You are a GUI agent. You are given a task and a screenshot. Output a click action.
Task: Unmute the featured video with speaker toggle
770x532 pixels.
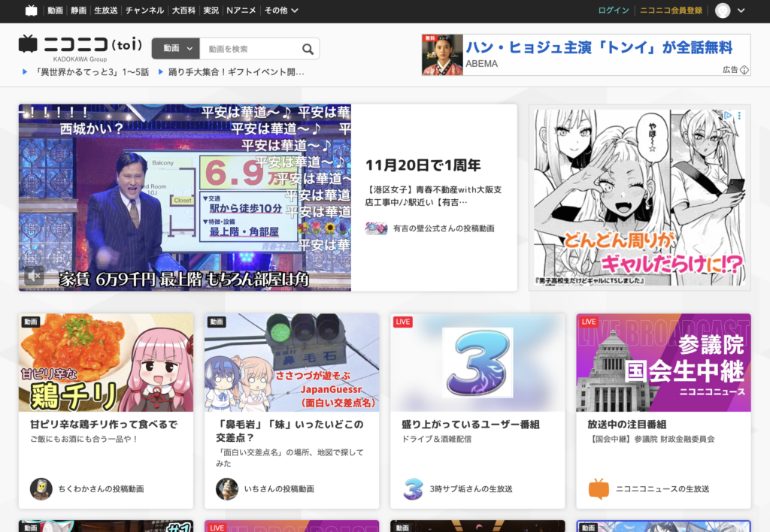coord(33,277)
